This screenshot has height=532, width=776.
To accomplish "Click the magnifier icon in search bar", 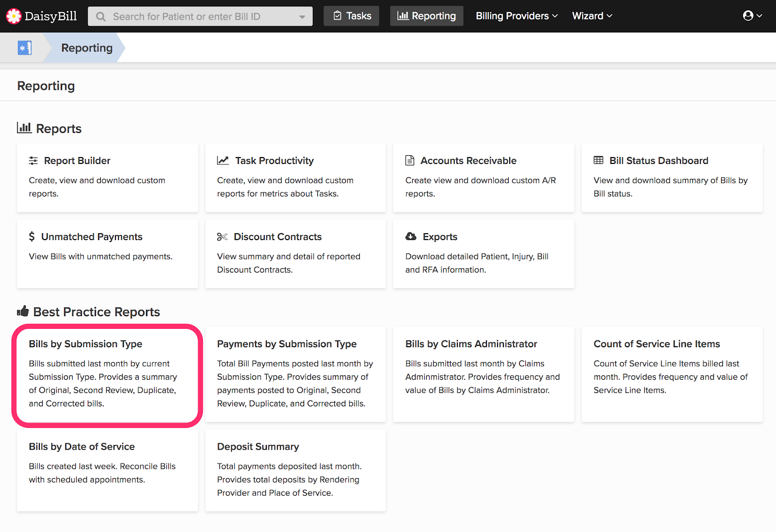I will coord(101,16).
